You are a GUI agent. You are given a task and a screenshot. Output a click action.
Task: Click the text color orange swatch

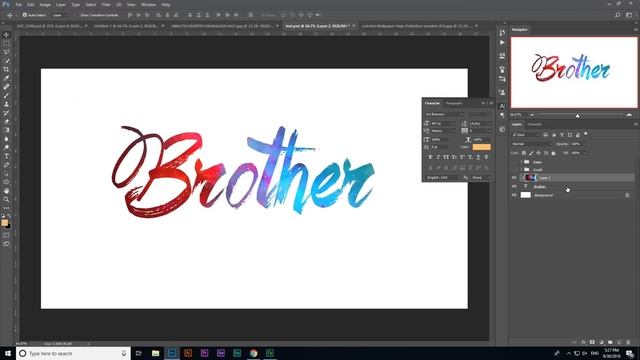point(482,147)
